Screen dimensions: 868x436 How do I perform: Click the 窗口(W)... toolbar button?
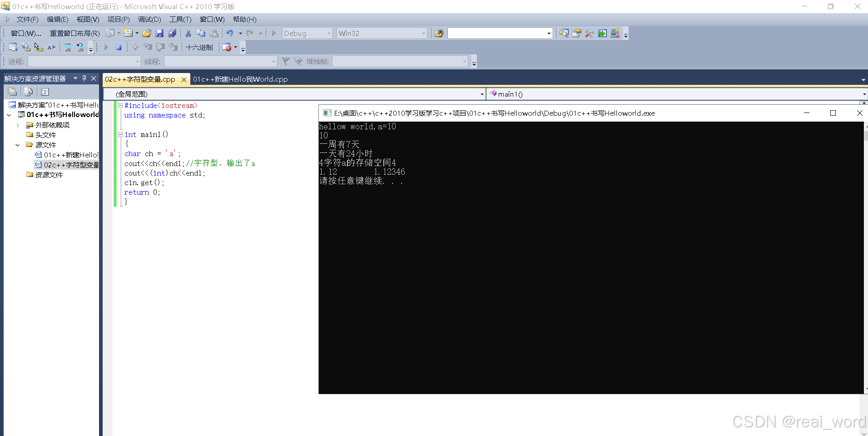(x=26, y=33)
